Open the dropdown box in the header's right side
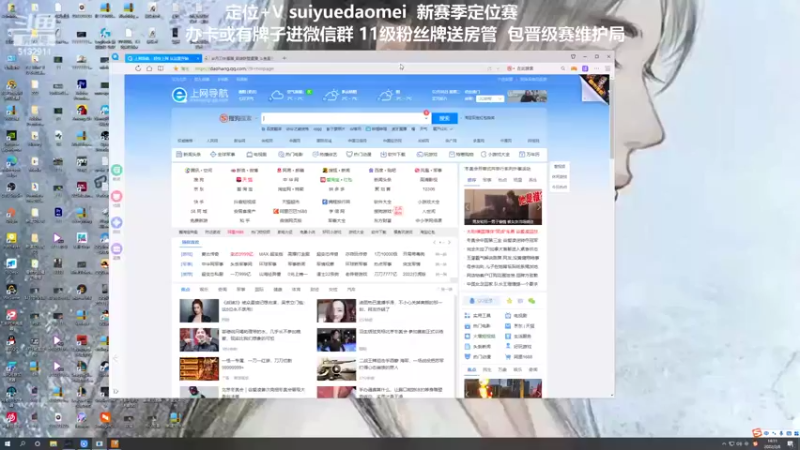This screenshot has width=800, height=450. pos(490,98)
